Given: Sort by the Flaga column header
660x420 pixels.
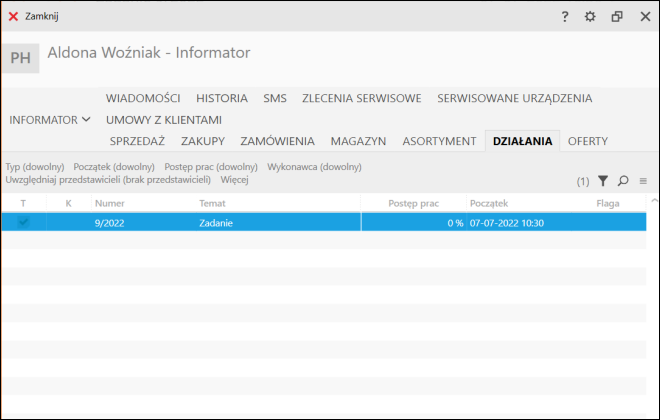Looking at the screenshot, I should 608,203.
